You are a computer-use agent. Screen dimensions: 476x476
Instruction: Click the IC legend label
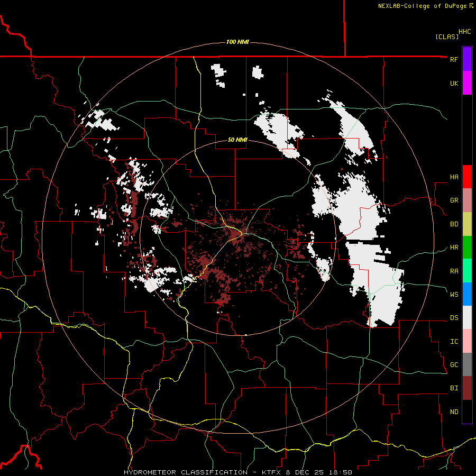tap(454, 342)
